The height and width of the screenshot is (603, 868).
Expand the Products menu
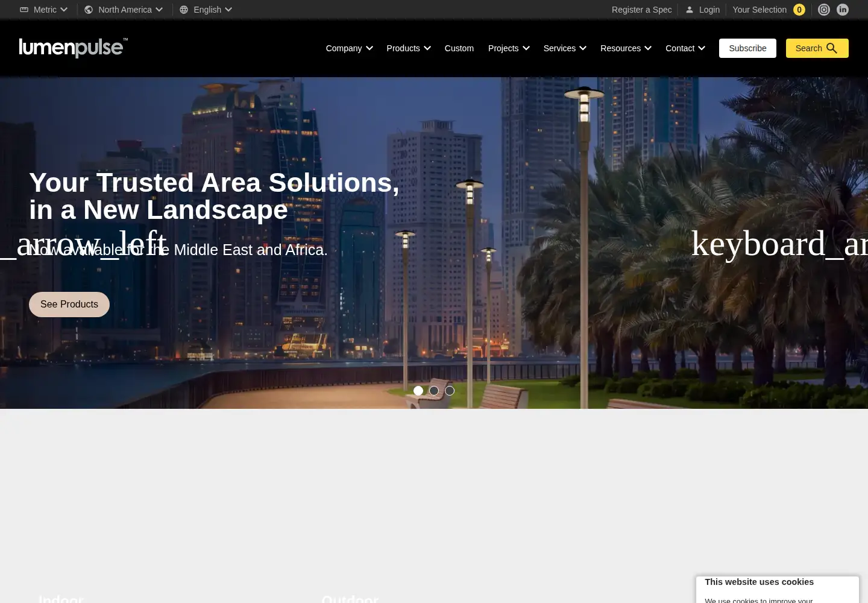coord(409,48)
